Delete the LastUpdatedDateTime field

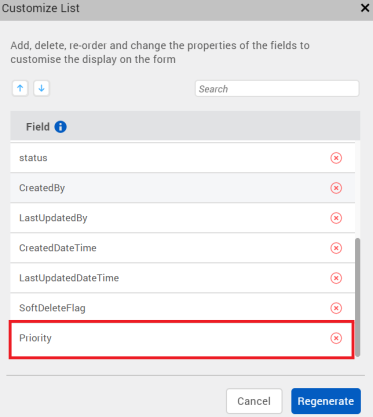(336, 278)
